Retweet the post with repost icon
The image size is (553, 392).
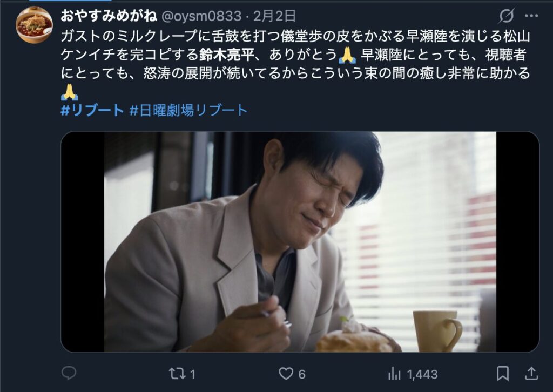tap(177, 373)
